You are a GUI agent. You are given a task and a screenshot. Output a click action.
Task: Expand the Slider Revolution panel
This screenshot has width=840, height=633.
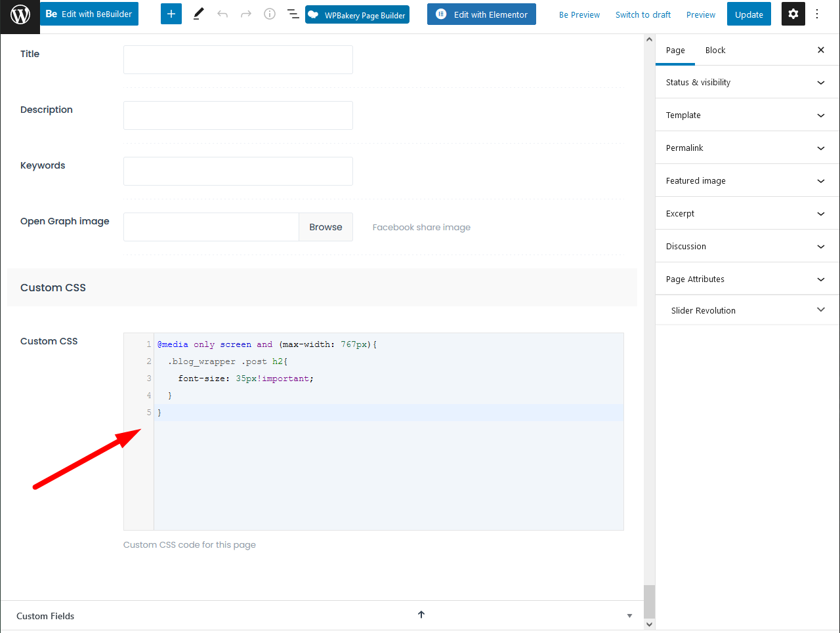(747, 310)
